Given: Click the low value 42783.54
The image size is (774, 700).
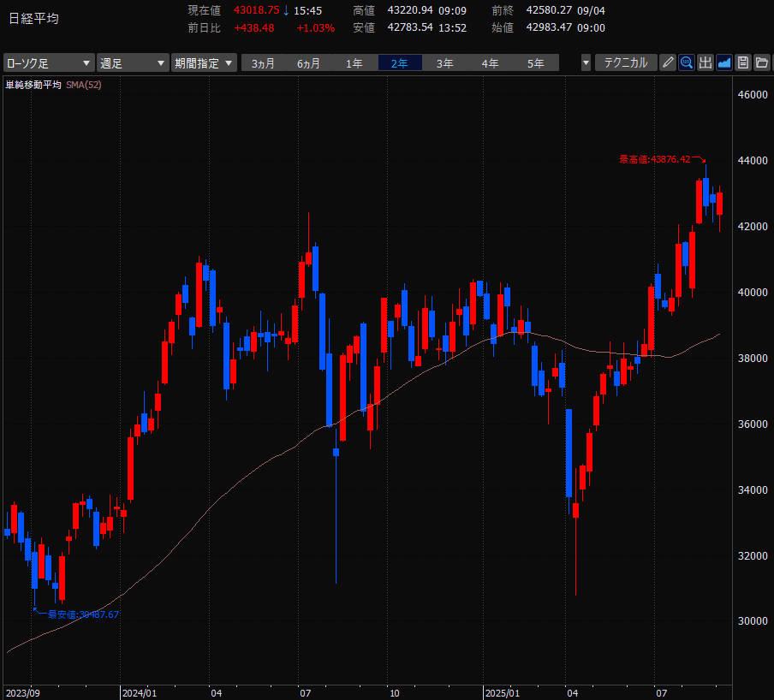Looking at the screenshot, I should [410, 27].
